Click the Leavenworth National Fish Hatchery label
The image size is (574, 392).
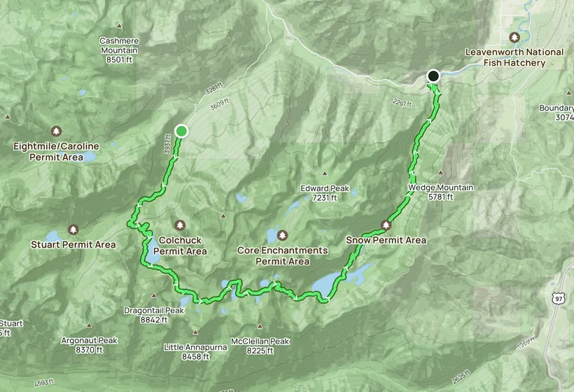pyautogui.click(x=514, y=57)
